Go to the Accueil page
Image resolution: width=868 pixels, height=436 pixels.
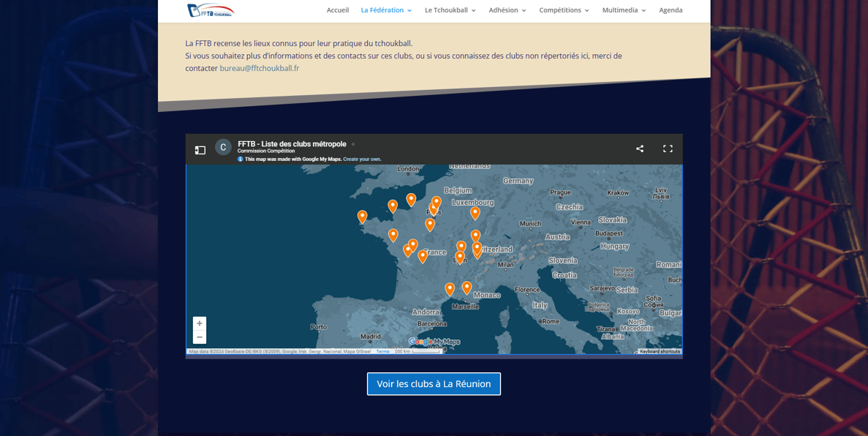click(x=337, y=10)
